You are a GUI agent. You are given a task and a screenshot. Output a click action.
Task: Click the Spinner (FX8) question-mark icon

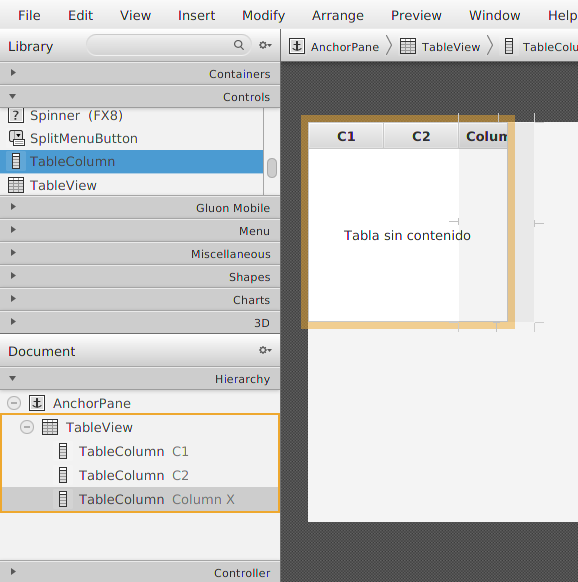pos(16,115)
